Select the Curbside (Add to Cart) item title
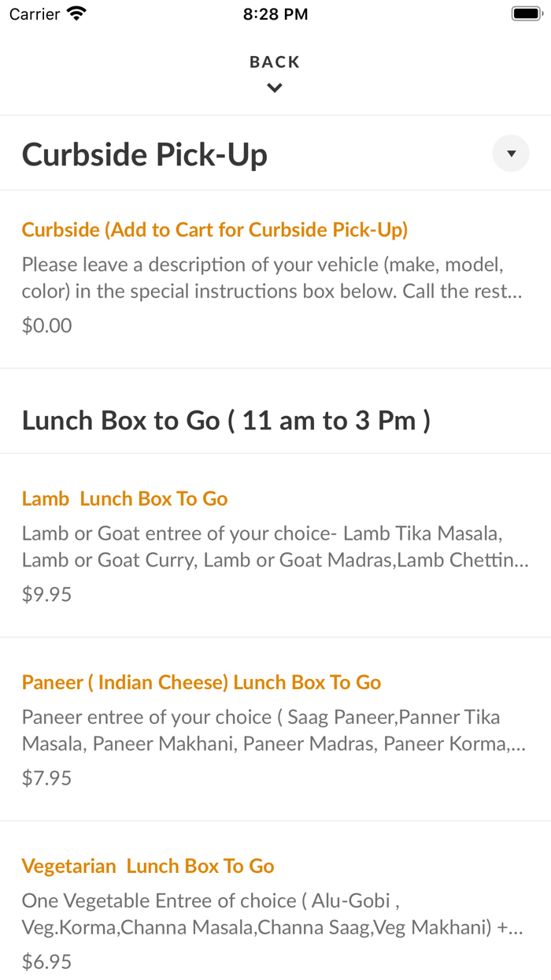551x980 pixels. tap(215, 230)
